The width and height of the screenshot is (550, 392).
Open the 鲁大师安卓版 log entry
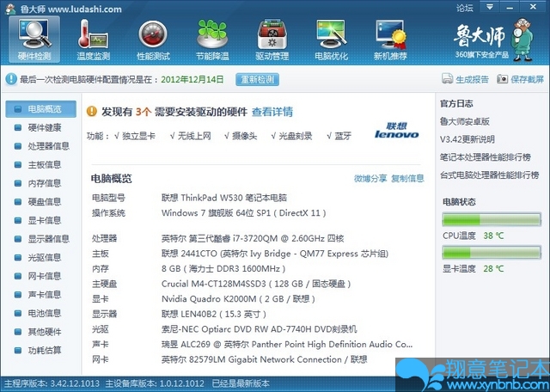click(465, 122)
